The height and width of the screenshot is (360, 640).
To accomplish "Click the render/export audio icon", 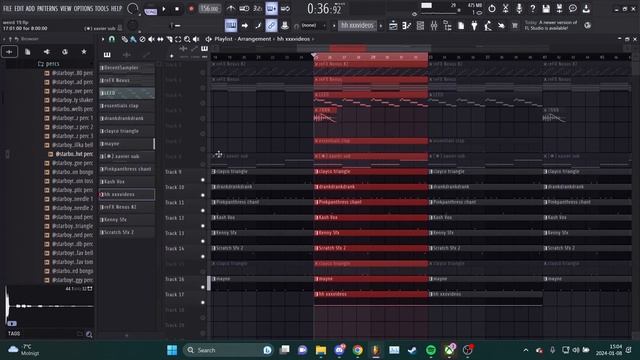I will pyautogui.click(x=560, y=8).
